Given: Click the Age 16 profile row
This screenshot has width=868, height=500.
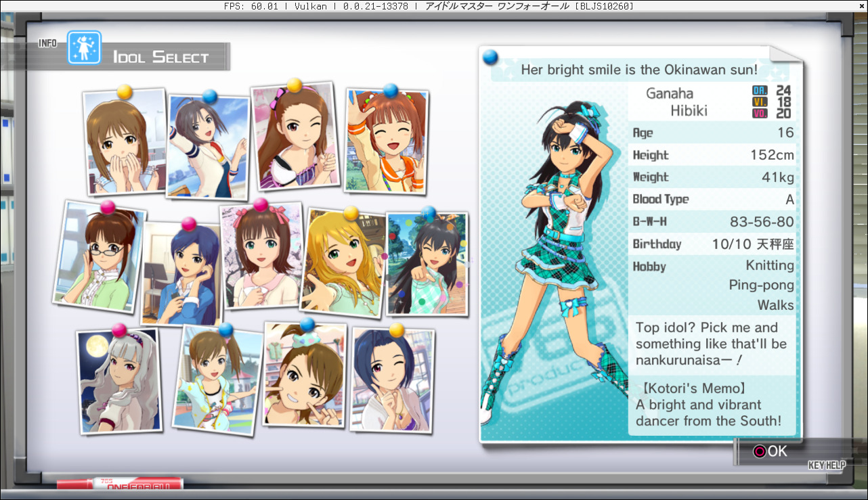Looking at the screenshot, I should coord(712,133).
